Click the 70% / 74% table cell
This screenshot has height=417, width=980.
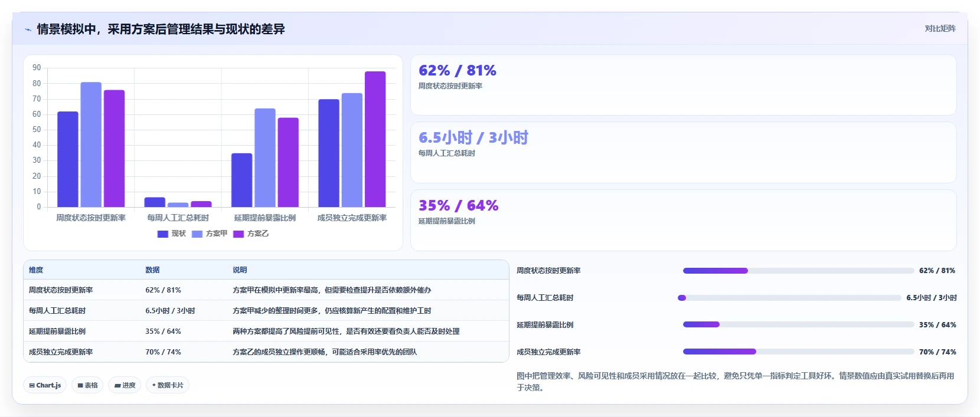pos(163,352)
